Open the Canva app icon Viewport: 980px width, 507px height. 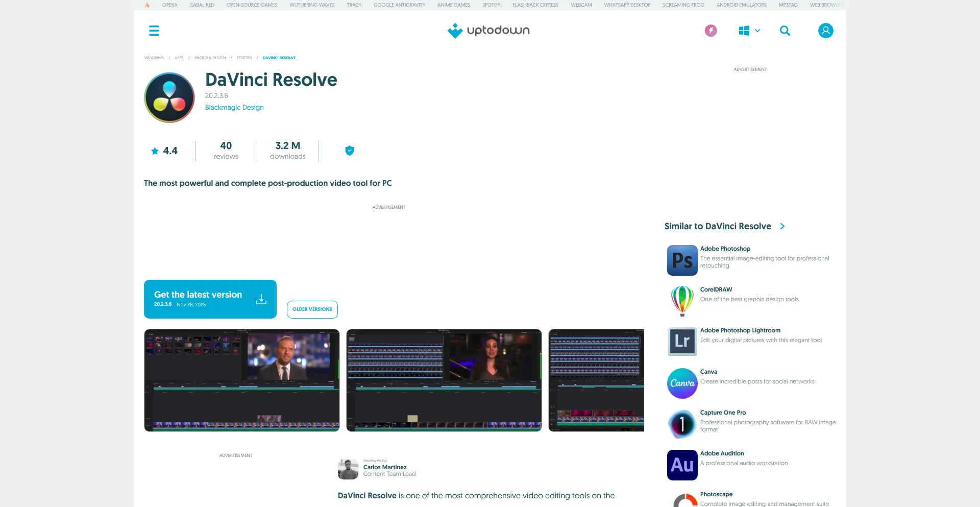[682, 383]
